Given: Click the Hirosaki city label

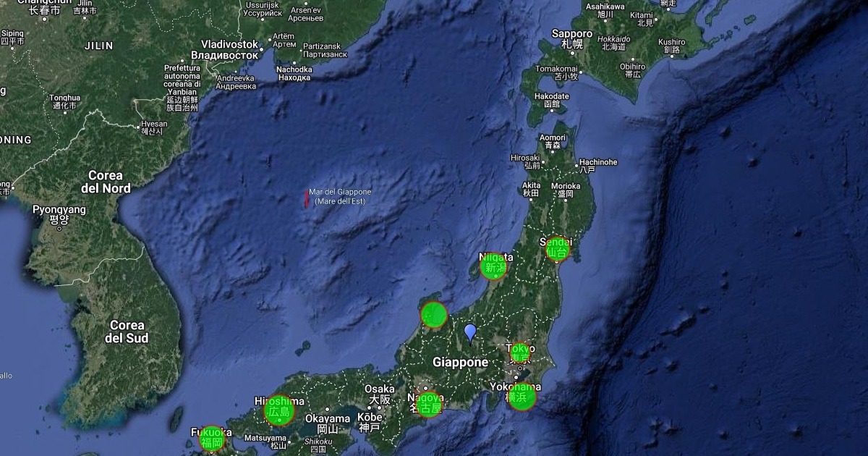Looking at the screenshot, I should tap(526, 161).
